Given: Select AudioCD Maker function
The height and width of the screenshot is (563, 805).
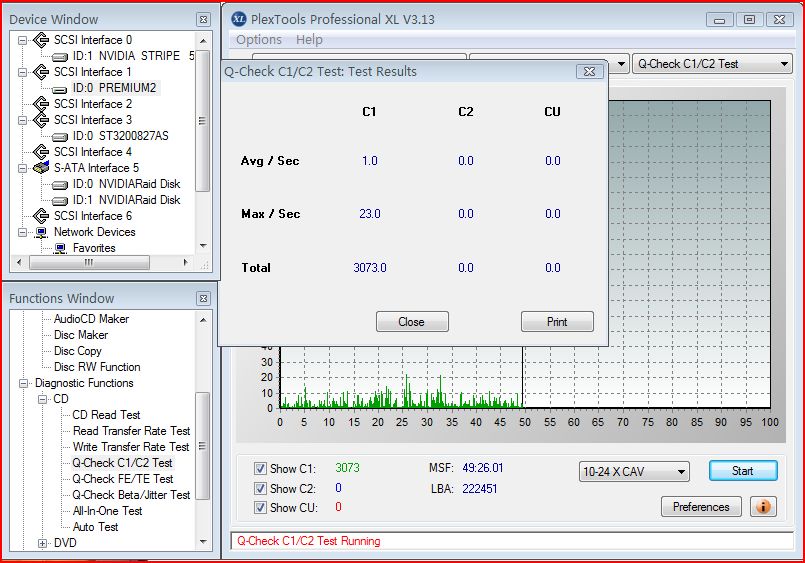Looking at the screenshot, I should (x=91, y=319).
